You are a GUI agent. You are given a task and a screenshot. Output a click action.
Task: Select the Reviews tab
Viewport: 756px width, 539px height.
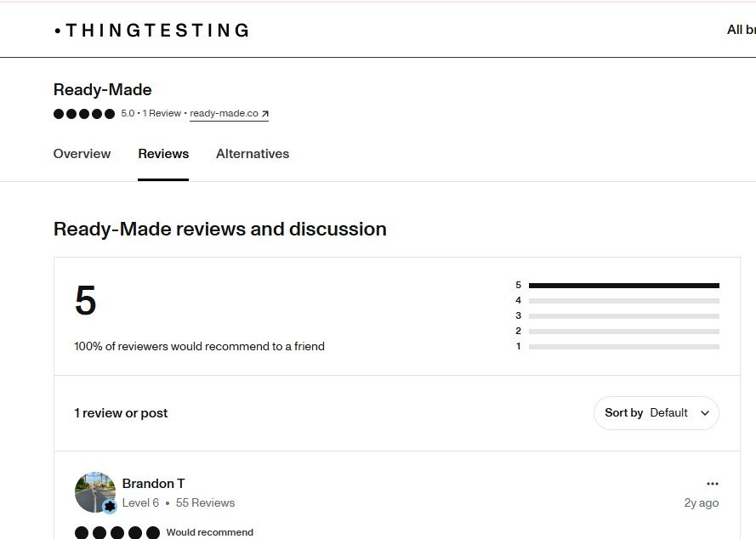pyautogui.click(x=163, y=154)
